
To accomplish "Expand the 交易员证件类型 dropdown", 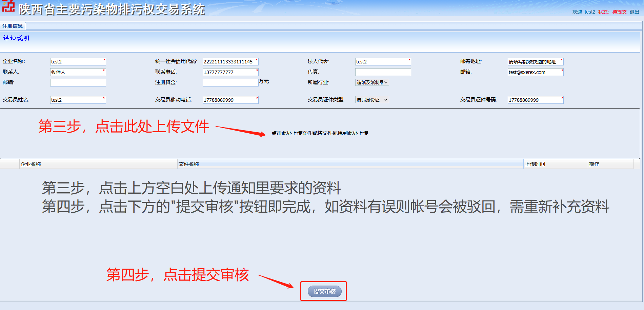I will pyautogui.click(x=372, y=99).
